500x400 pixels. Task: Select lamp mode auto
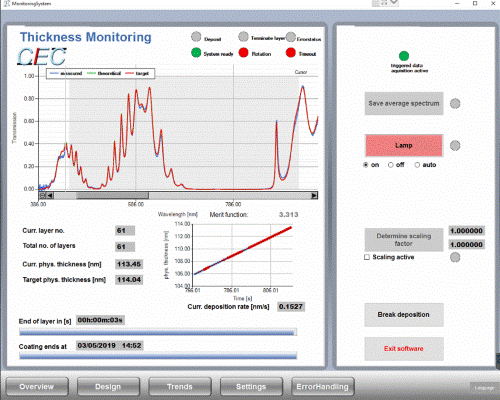(x=417, y=165)
